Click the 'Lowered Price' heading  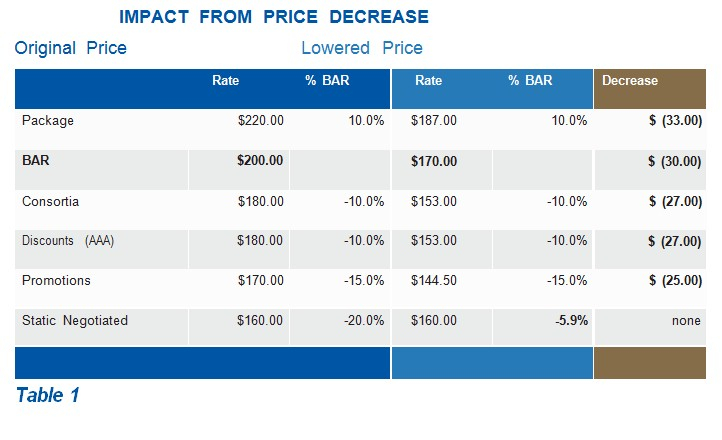click(361, 48)
